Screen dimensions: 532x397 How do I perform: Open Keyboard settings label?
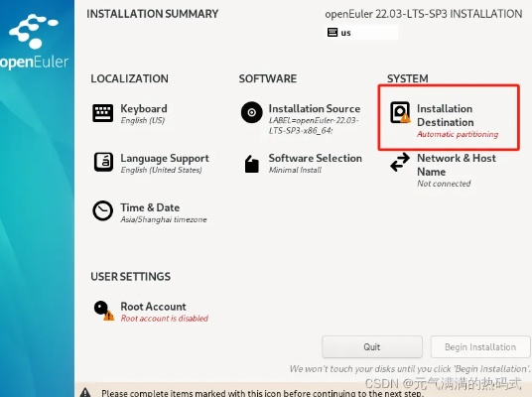[144, 108]
